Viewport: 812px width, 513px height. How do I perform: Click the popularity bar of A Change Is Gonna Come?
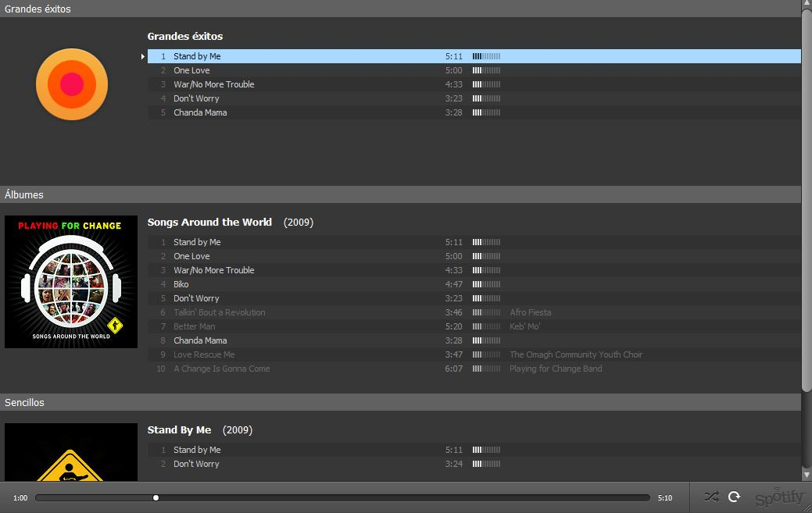coord(486,369)
